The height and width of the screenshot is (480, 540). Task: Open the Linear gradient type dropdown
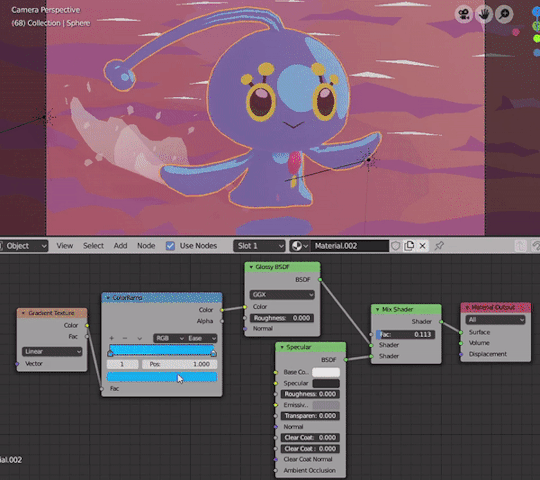point(52,352)
